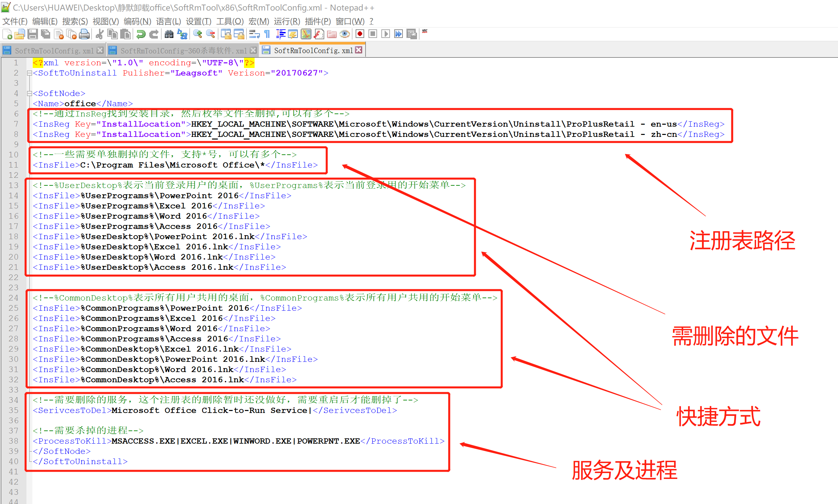
Task: Open the 编码(N) encoding menu
Action: tap(137, 21)
